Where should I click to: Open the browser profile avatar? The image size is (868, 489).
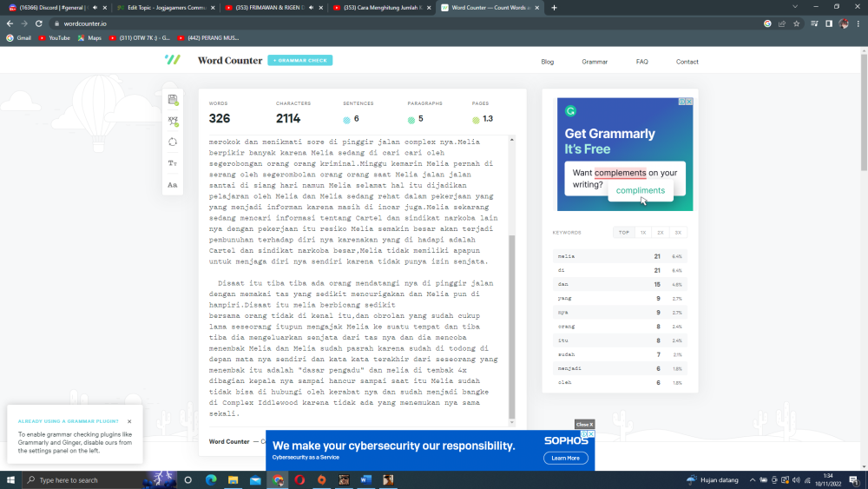pyautogui.click(x=844, y=23)
